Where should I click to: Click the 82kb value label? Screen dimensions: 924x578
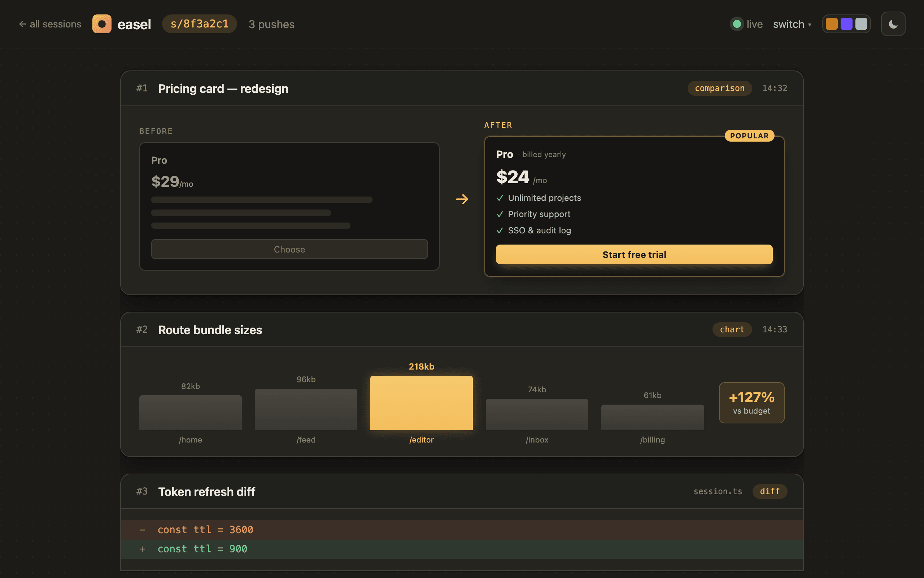click(x=191, y=387)
